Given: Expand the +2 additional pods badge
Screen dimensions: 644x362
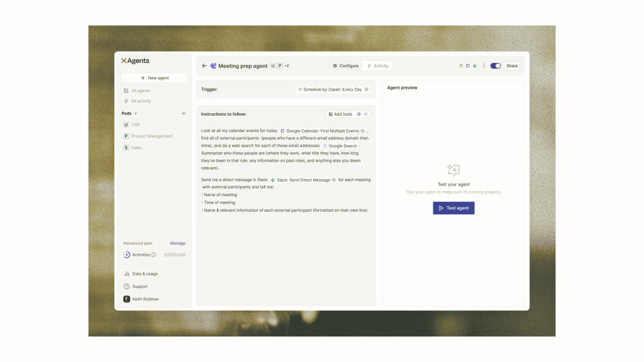Looking at the screenshot, I should tap(287, 66).
